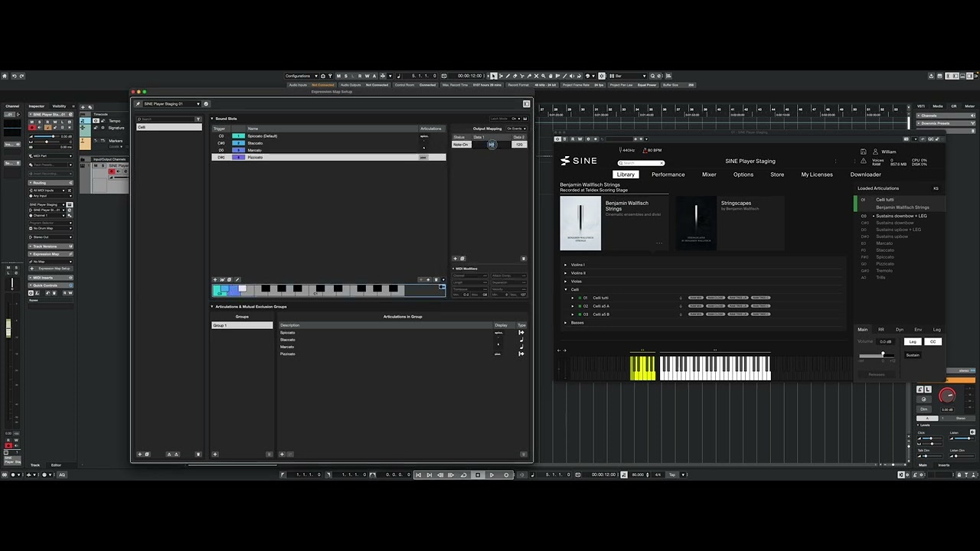Collapse the Sound Slots section
The width and height of the screenshot is (980, 551).
click(211, 119)
